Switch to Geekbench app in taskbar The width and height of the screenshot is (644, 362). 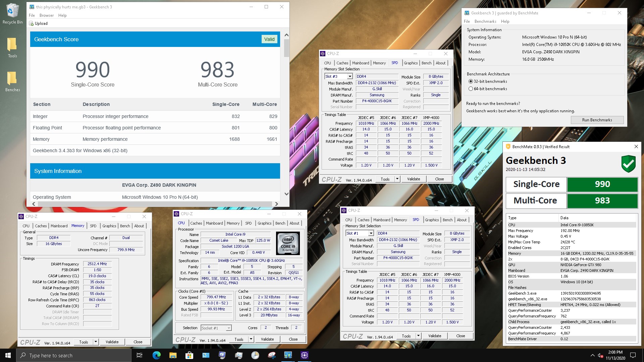point(288,355)
